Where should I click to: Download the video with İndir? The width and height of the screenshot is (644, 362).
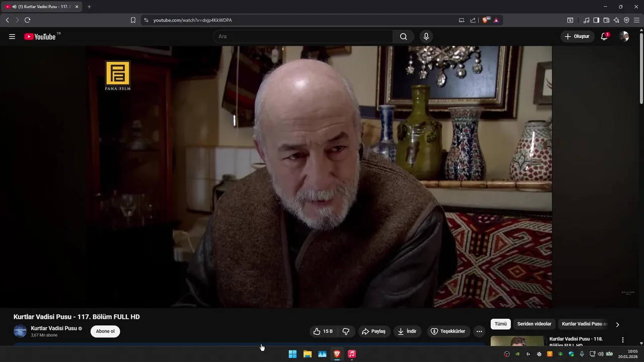click(407, 331)
